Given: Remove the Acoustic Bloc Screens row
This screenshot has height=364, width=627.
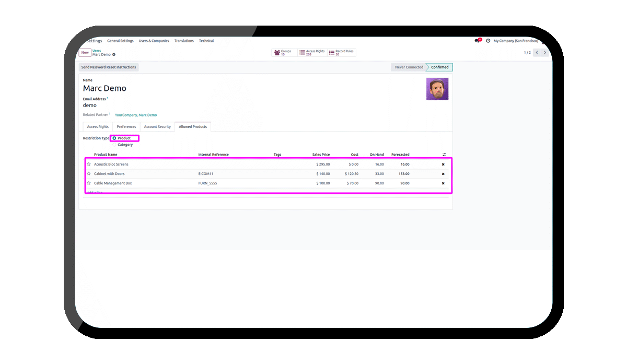Looking at the screenshot, I should tap(443, 164).
